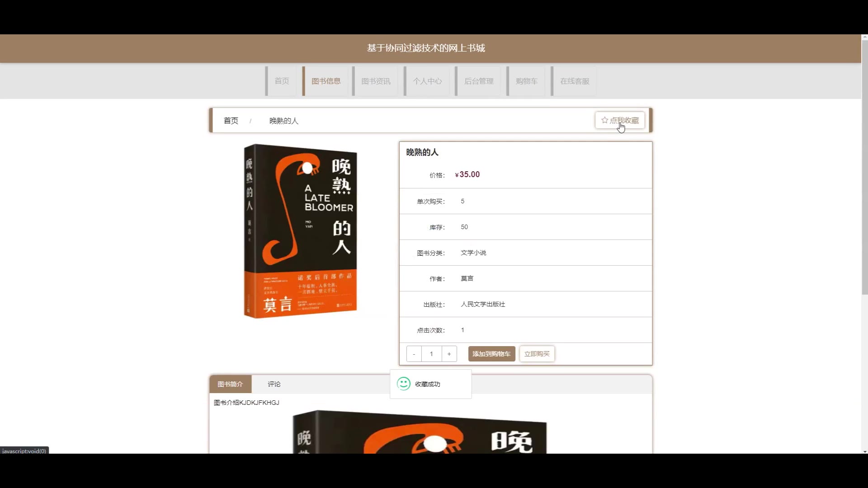The image size is (868, 488).
Task: Click the site title 基于协同过滤技术的网上书城
Action: 426,48
